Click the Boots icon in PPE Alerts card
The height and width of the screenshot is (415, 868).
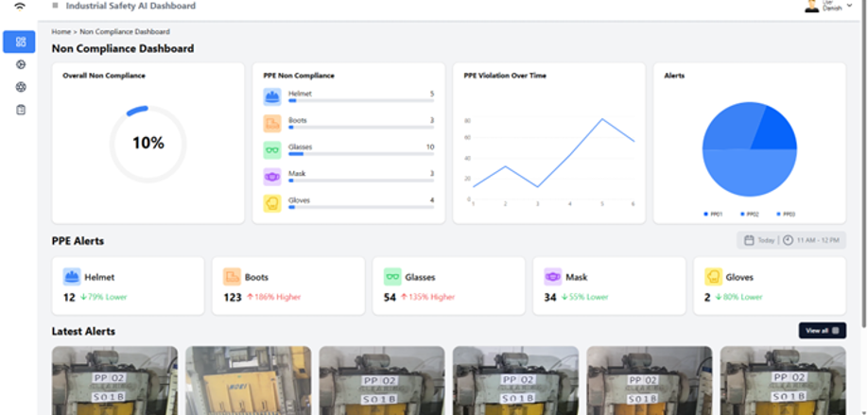click(x=232, y=277)
